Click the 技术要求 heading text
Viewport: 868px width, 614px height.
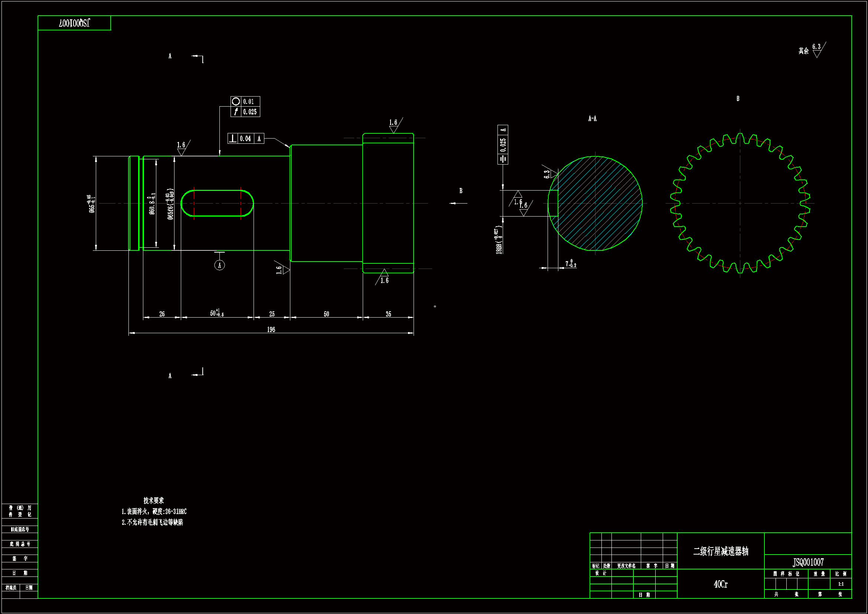coord(153,500)
